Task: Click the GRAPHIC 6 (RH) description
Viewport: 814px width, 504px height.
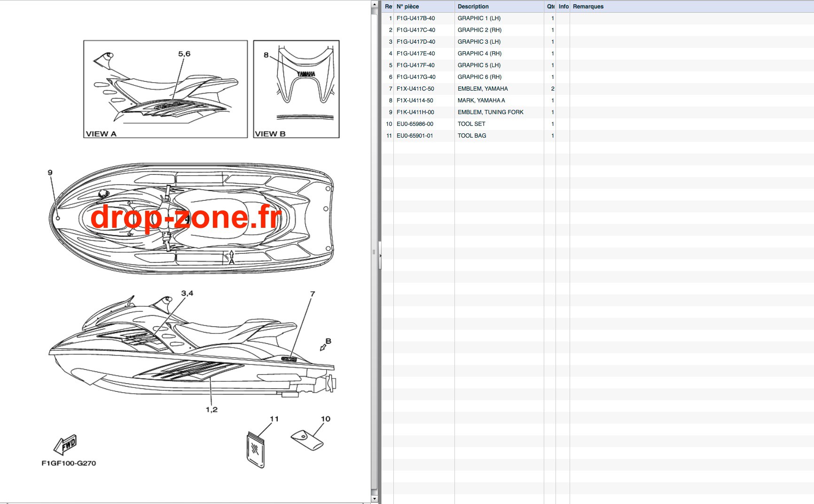Action: point(479,77)
